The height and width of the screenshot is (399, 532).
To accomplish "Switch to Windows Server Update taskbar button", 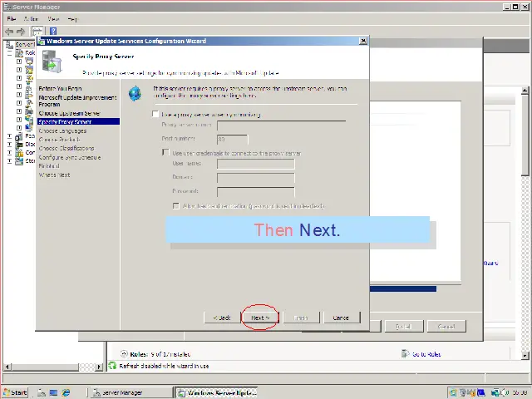I will (x=217, y=392).
